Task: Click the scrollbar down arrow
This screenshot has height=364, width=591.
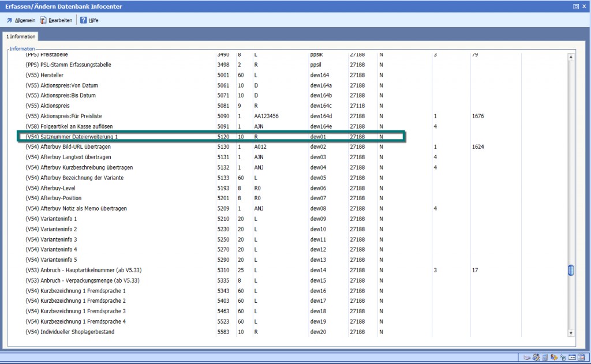Action: (x=571, y=333)
